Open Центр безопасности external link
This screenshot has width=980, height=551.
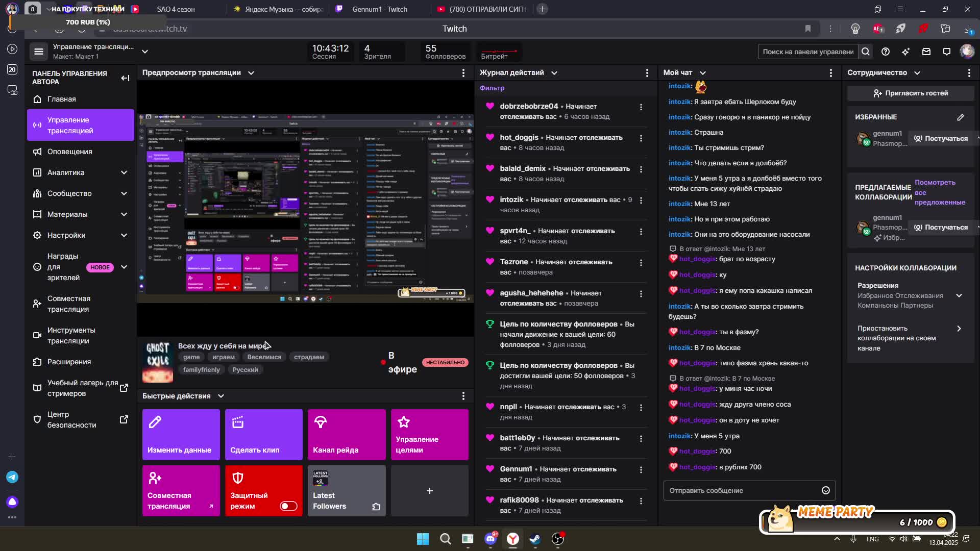tap(81, 419)
